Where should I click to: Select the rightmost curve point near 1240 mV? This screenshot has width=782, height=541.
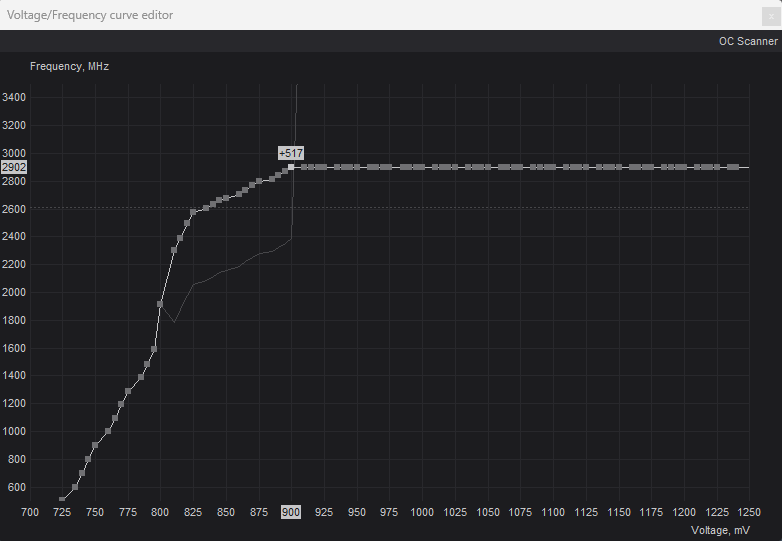coord(736,167)
